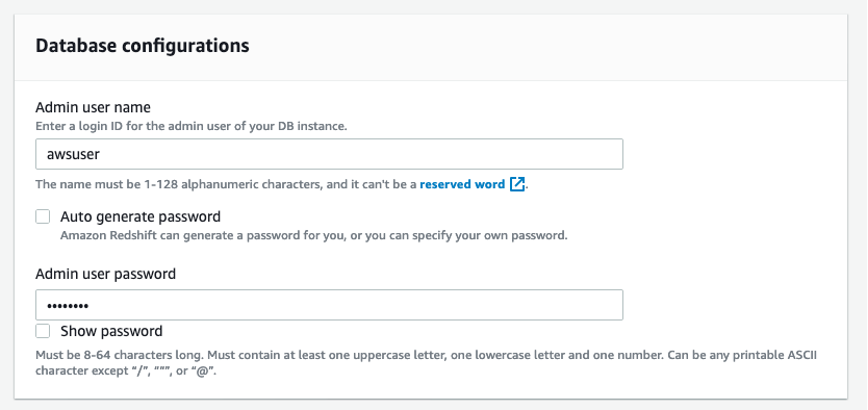Click the reserved word hyperlink
Screen dimensions: 868x410
pos(462,184)
